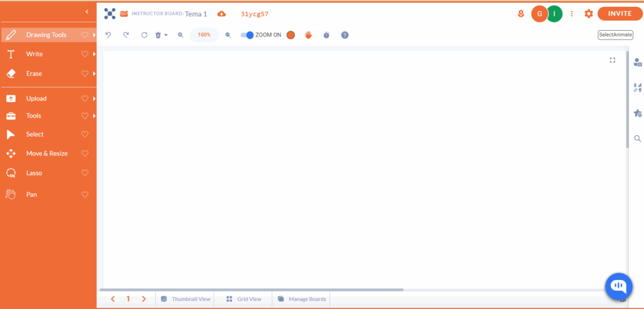Click the orange hand icon in toolbar
The height and width of the screenshot is (309, 644).
tap(308, 35)
